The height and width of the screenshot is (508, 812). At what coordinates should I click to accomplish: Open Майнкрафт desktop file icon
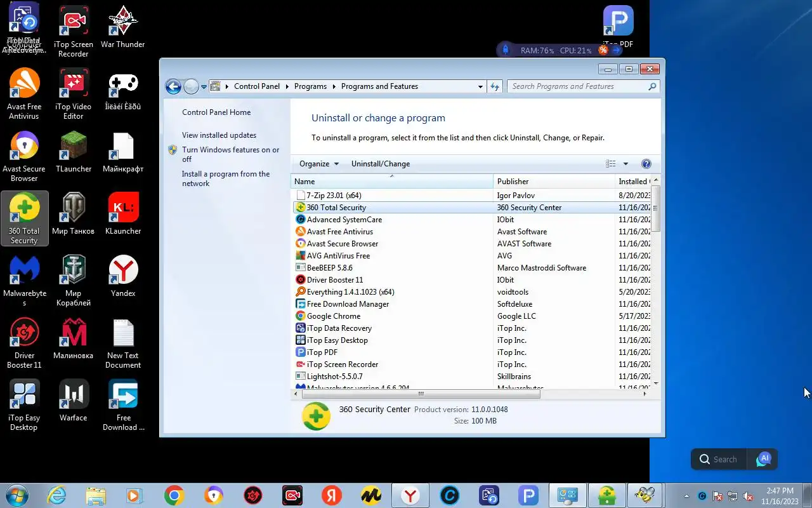(123, 152)
